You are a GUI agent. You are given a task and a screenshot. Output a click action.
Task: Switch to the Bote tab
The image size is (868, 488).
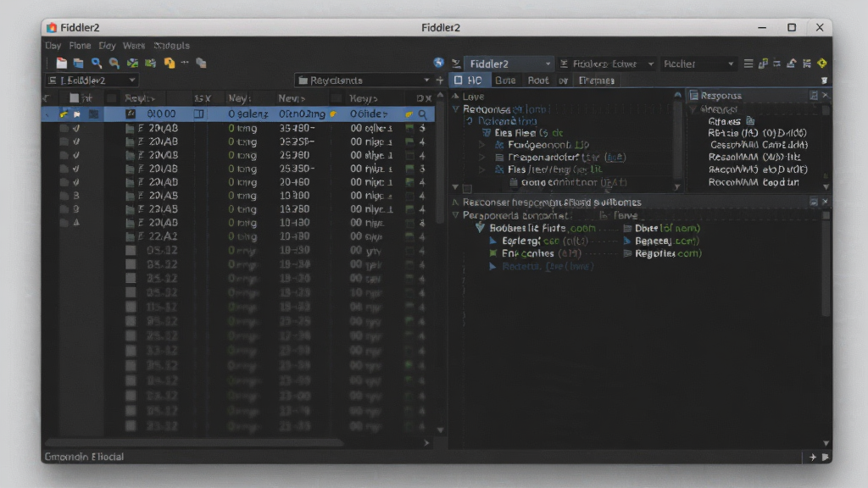[505, 80]
